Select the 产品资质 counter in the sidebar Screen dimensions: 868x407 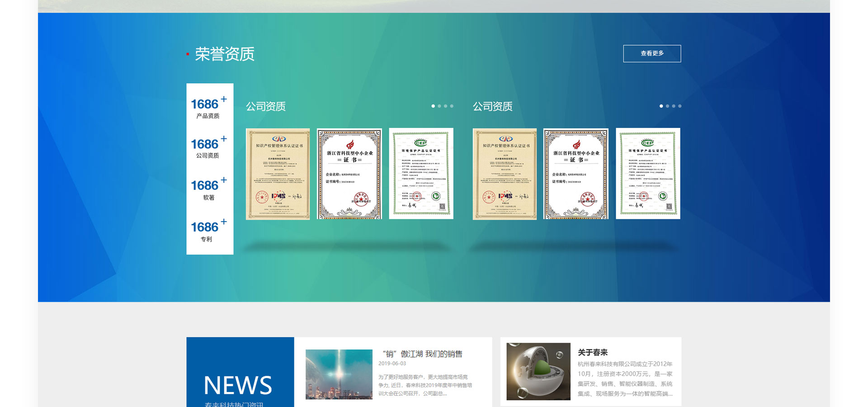point(208,109)
